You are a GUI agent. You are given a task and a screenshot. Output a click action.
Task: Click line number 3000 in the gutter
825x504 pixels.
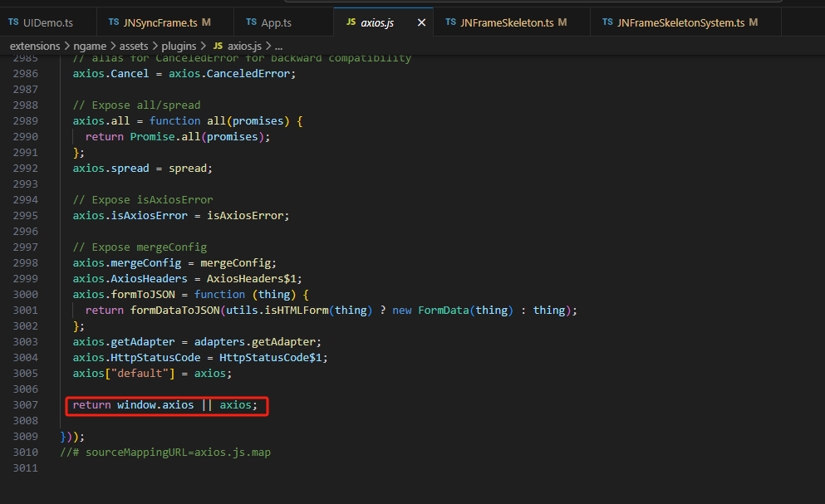pos(25,295)
